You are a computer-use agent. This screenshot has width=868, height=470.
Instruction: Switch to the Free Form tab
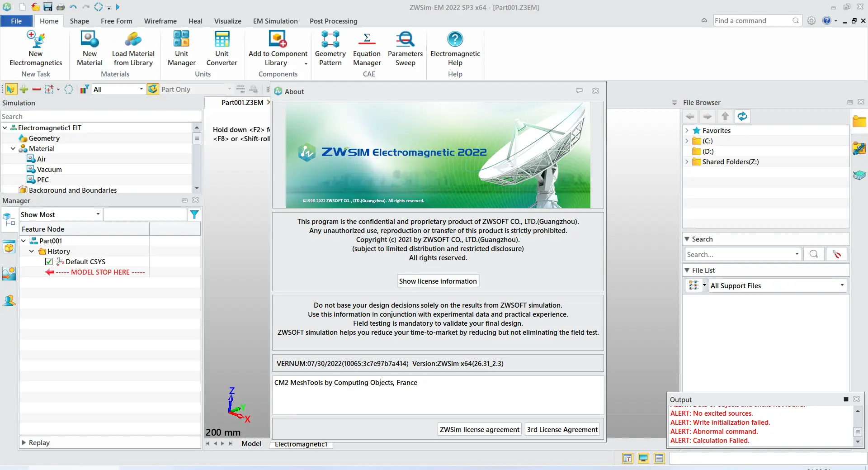point(116,21)
